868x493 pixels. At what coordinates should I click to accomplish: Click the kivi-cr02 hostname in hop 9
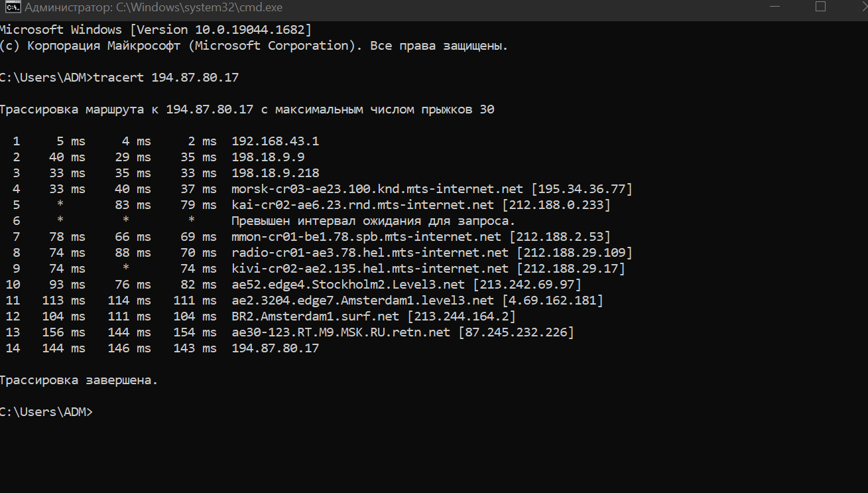tap(369, 269)
